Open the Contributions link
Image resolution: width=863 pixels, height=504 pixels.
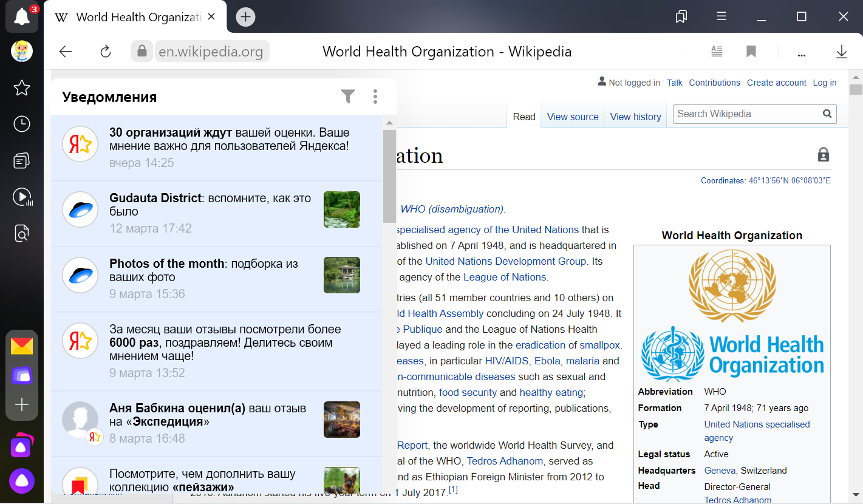pos(715,83)
